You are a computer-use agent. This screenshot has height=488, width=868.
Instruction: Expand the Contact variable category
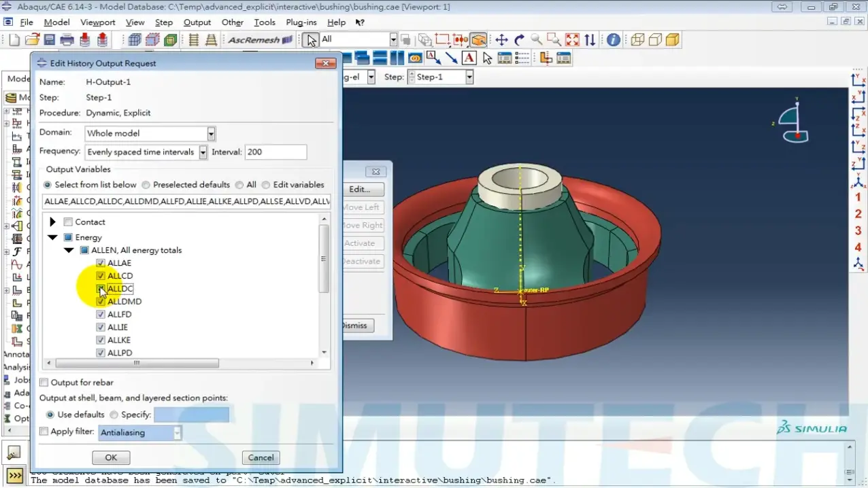point(52,222)
